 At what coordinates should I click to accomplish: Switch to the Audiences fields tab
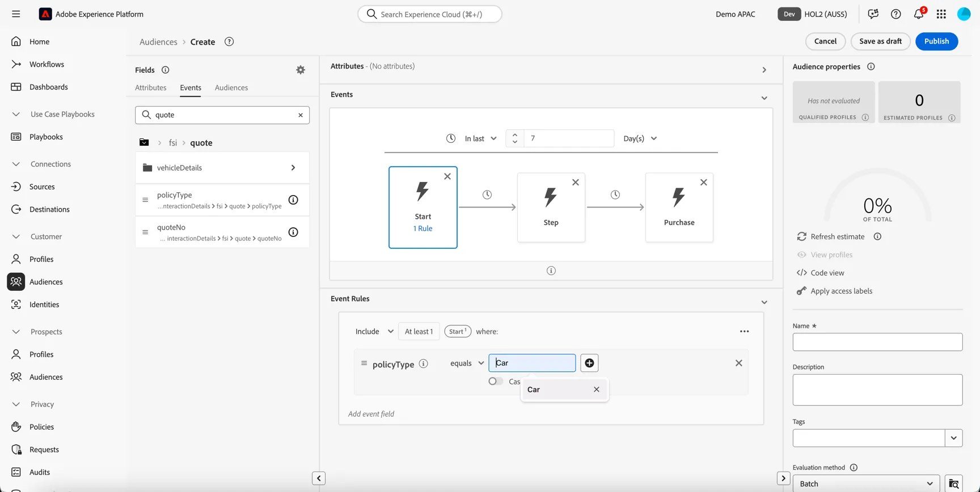[231, 88]
